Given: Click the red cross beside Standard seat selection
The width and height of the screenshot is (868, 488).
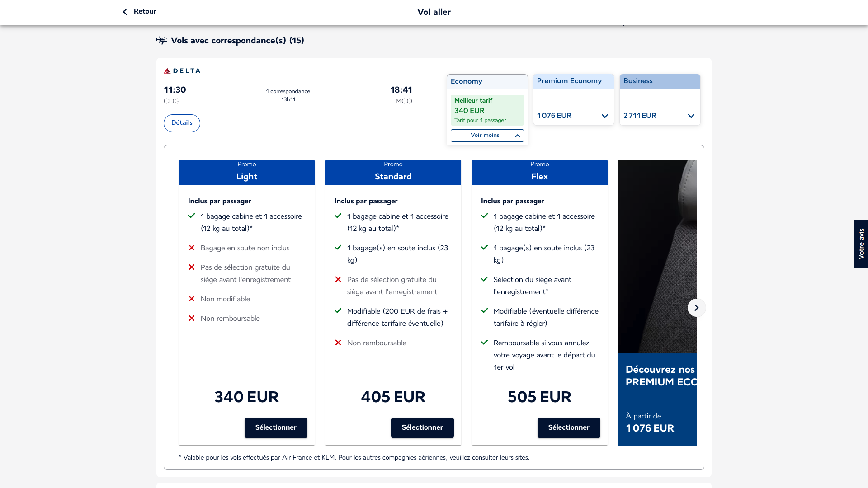Looking at the screenshot, I should [x=338, y=279].
